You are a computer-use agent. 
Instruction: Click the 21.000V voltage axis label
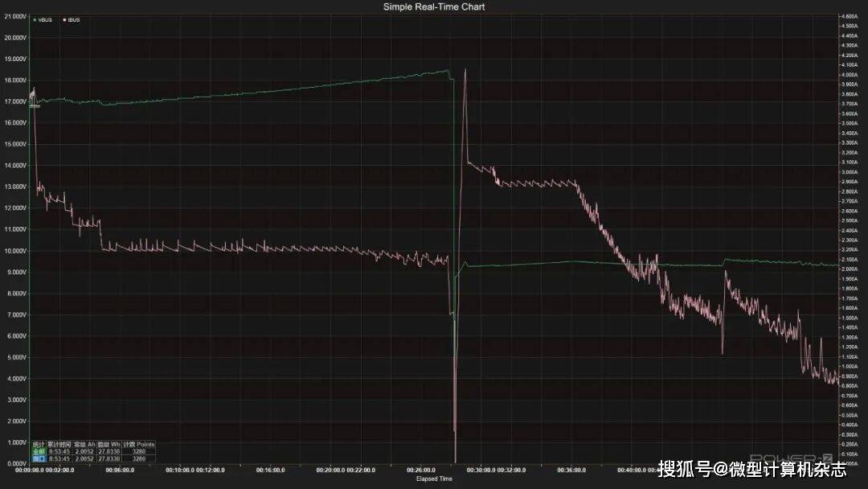(13, 38)
